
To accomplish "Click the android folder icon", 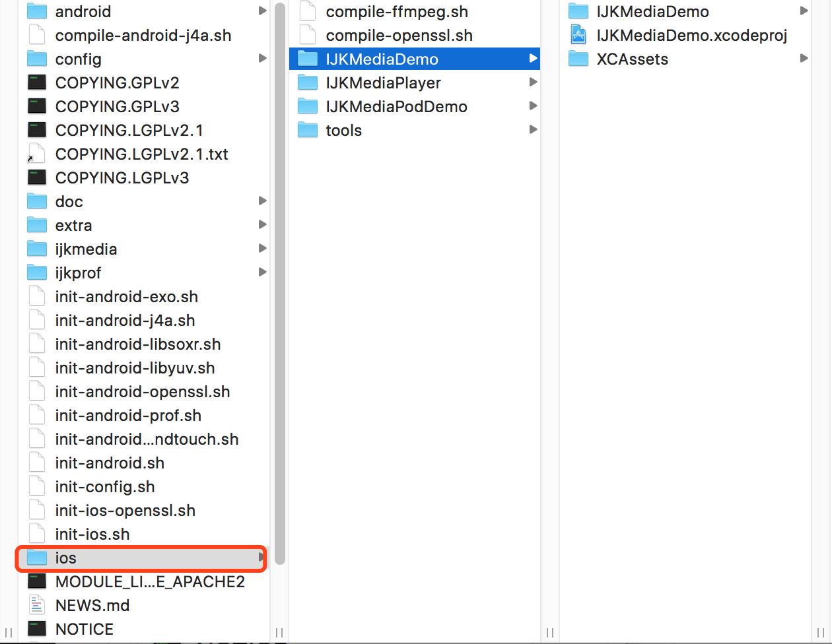I will [x=37, y=11].
